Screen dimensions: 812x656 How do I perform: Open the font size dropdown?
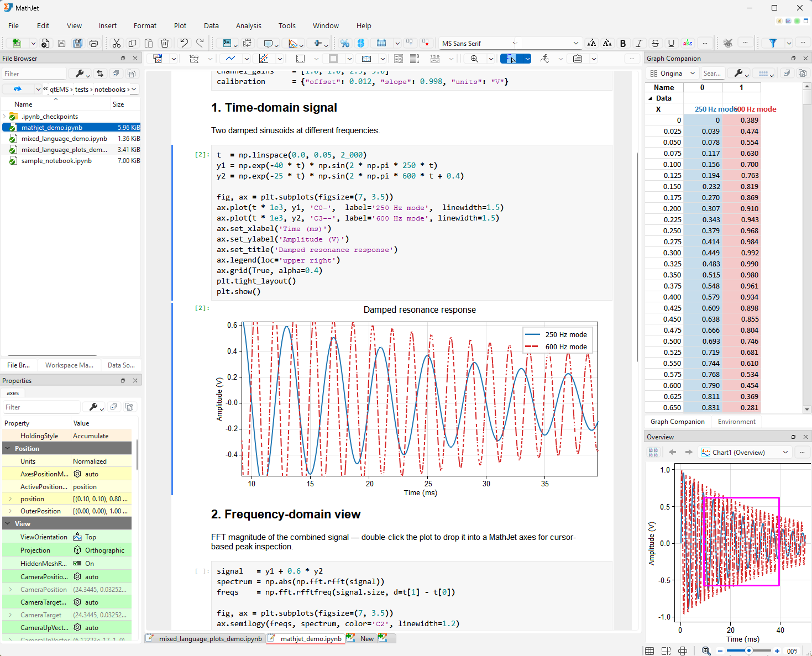pos(576,43)
